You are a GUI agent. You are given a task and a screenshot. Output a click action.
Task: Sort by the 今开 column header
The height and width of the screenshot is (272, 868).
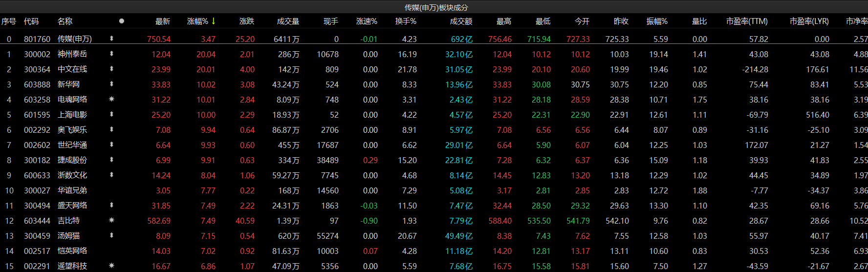pos(582,21)
